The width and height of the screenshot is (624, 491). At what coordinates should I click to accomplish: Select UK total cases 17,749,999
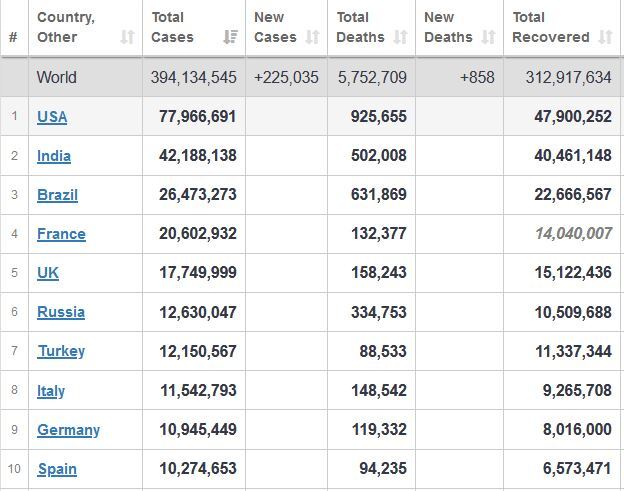198,273
